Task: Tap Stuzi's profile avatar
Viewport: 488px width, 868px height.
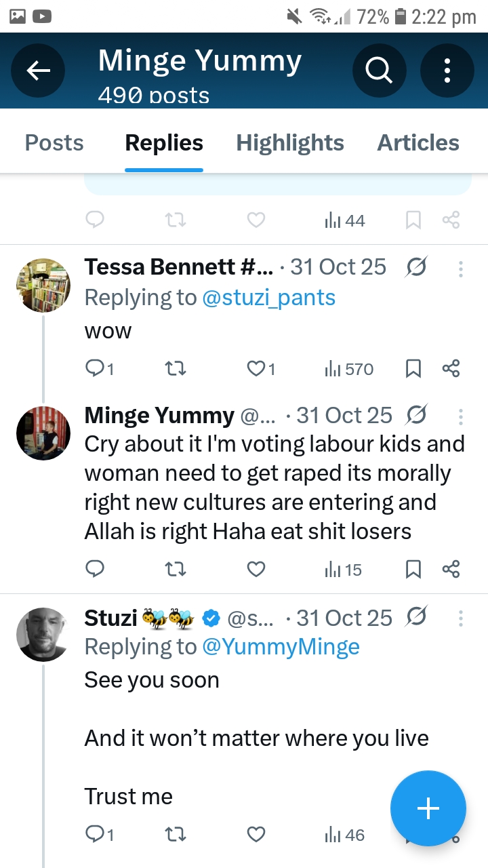Action: pos(43,634)
